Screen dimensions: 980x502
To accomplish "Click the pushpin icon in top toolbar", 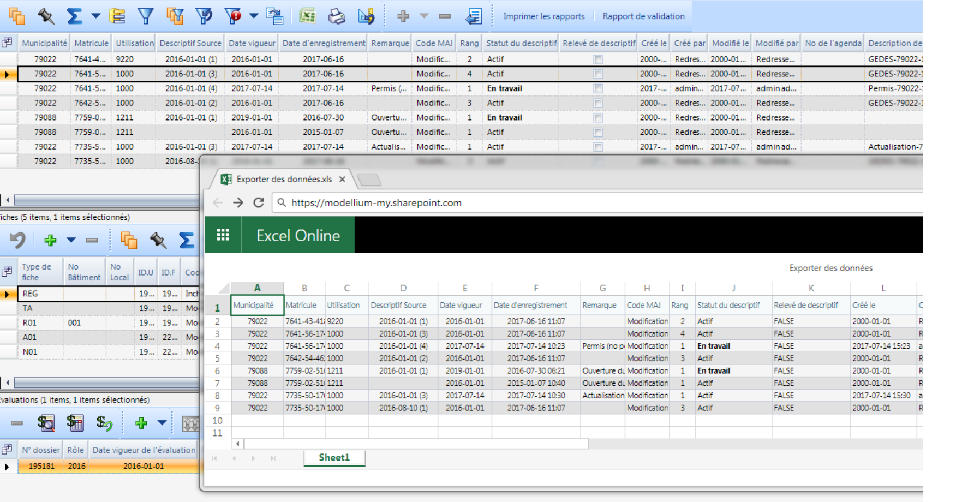I will (46, 16).
